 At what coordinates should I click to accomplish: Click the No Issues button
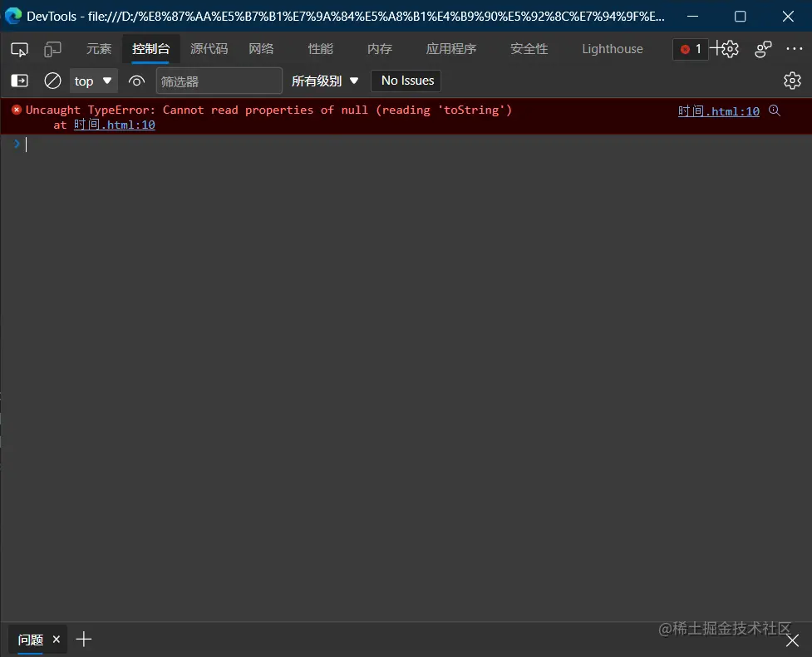click(407, 81)
